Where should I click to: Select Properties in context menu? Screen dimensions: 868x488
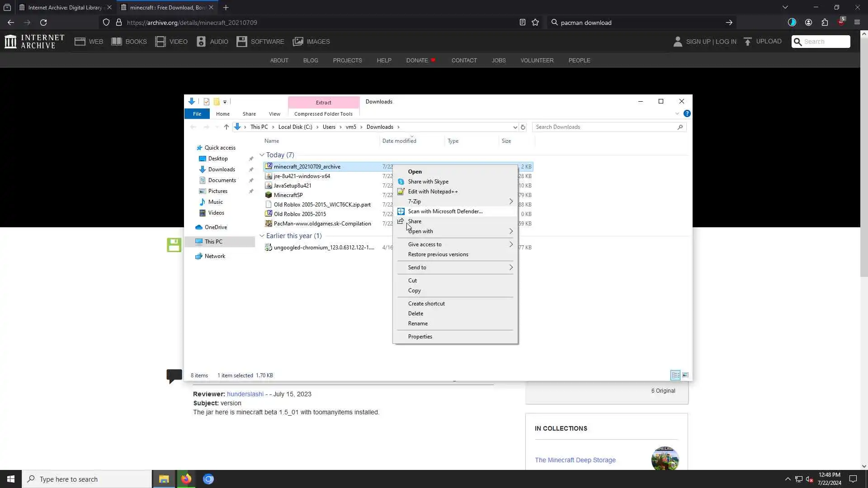[x=420, y=337]
